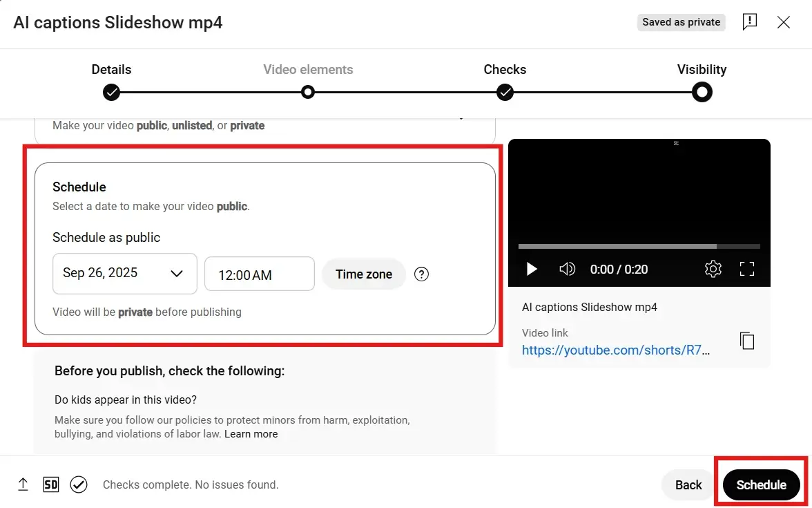812x508 pixels.
Task: Go to the Details step
Action: pos(111,91)
